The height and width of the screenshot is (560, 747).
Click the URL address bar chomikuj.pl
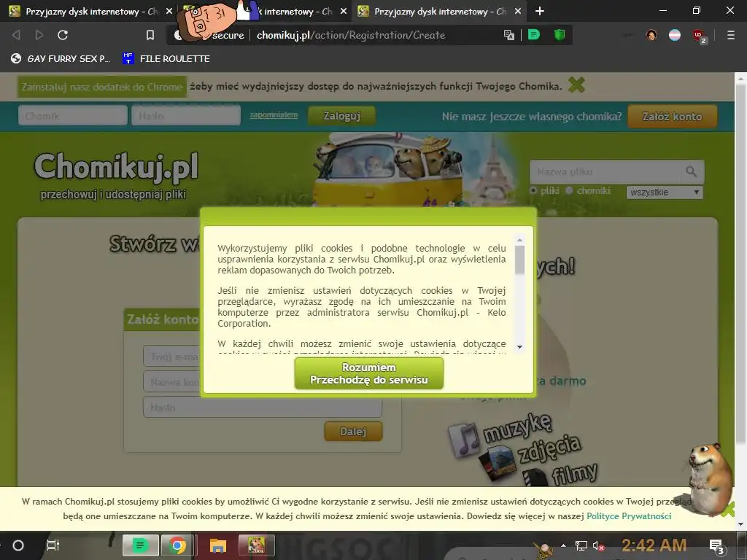(351, 35)
